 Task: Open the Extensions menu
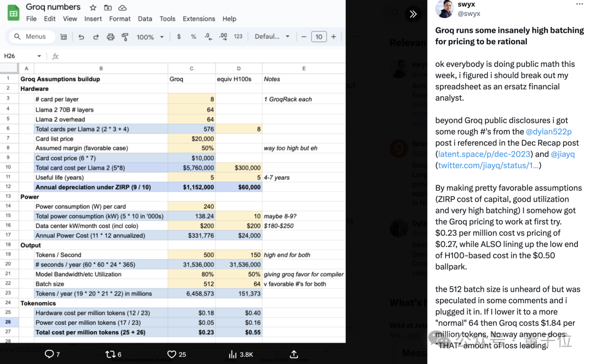[x=199, y=19]
